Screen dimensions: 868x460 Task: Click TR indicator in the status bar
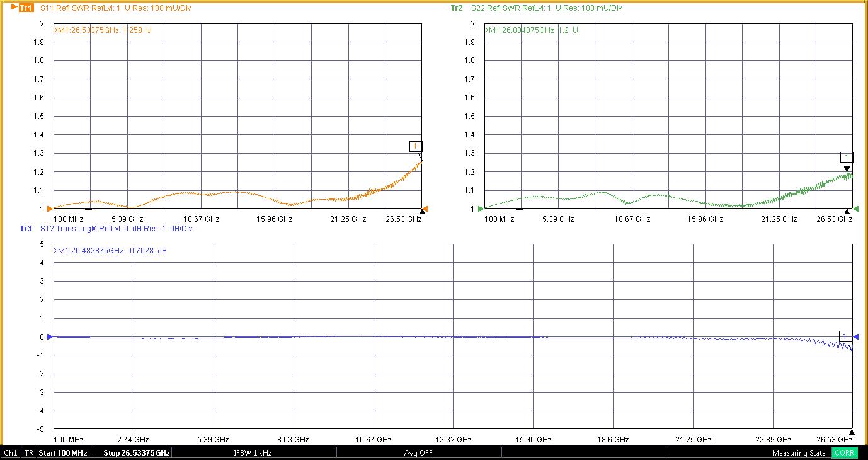pyautogui.click(x=29, y=453)
